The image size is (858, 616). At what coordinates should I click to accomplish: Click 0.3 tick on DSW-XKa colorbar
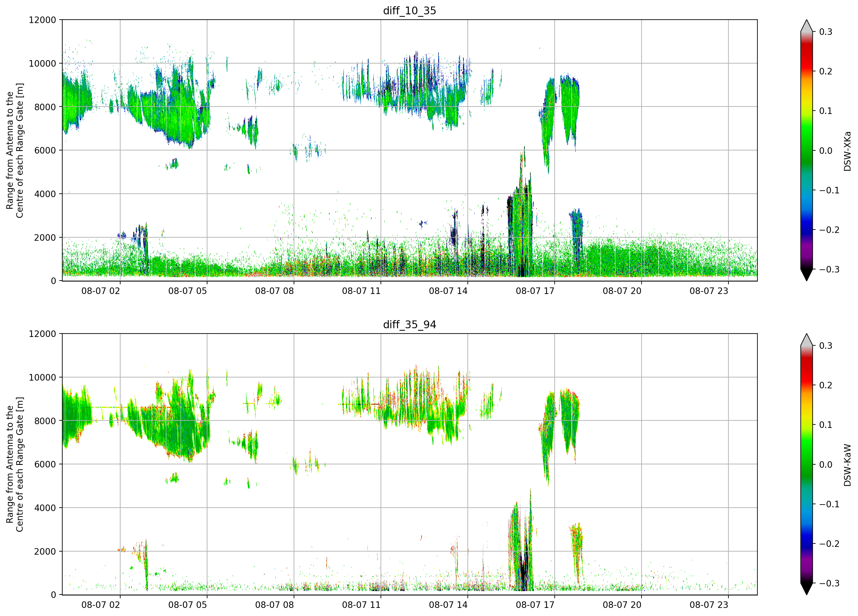click(x=826, y=32)
